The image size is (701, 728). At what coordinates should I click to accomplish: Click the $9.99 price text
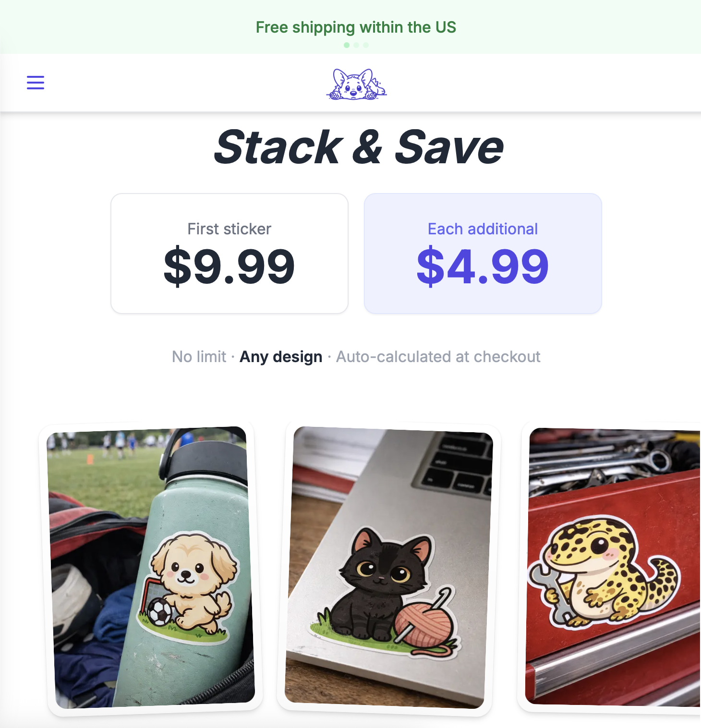pyautogui.click(x=230, y=266)
